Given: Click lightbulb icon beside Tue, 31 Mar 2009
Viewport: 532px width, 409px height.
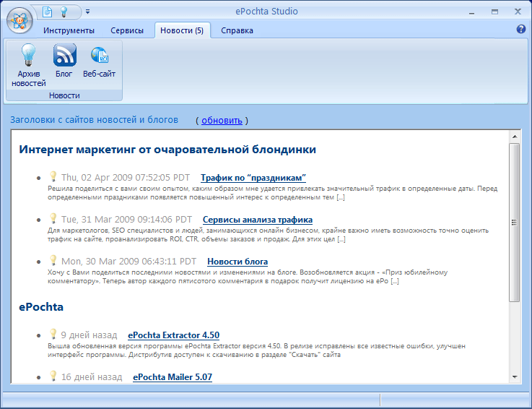Looking at the screenshot, I should pyautogui.click(x=53, y=218).
